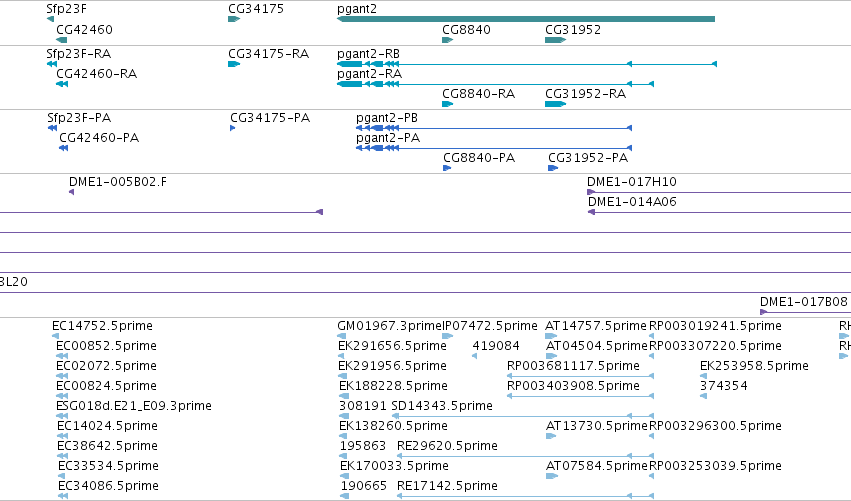Select the EC33534.5prime EST label
The image size is (851, 501).
(x=109, y=466)
